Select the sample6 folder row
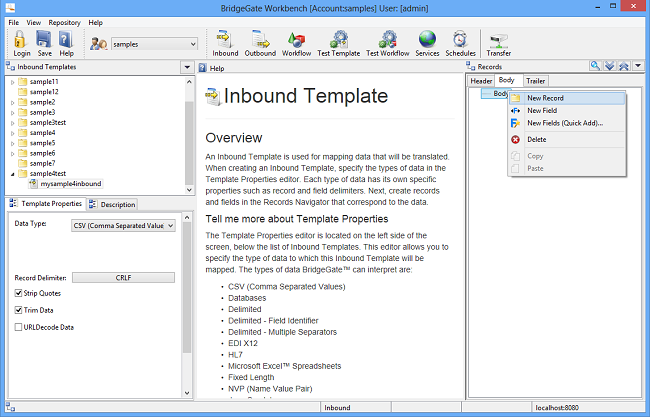 tap(42, 153)
